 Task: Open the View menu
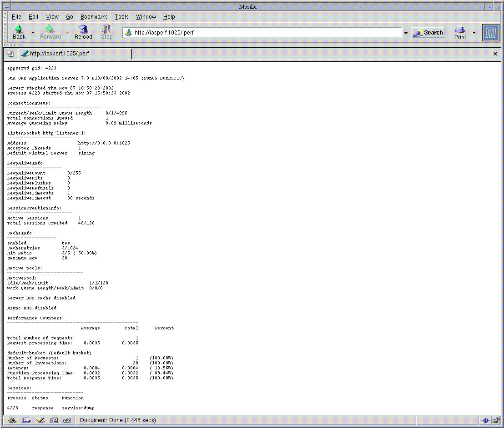coord(52,17)
